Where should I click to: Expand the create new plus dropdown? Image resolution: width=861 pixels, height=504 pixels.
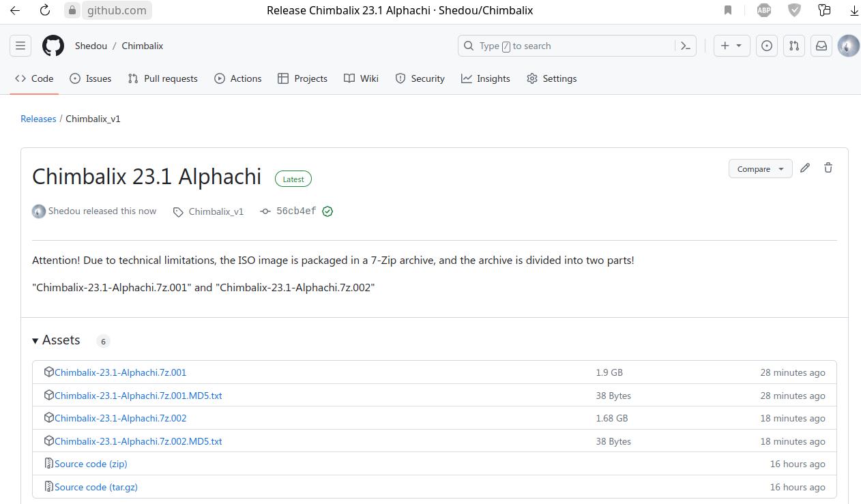tap(731, 46)
